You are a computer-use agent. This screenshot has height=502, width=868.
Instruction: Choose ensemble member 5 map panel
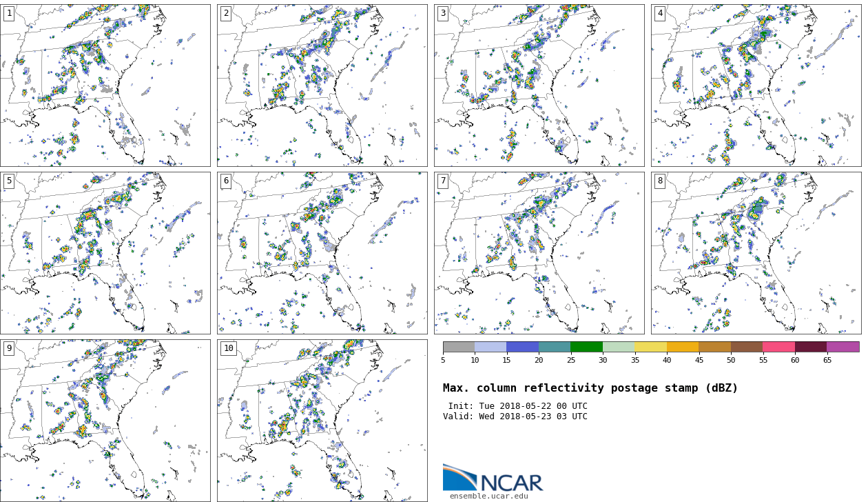tap(105, 253)
